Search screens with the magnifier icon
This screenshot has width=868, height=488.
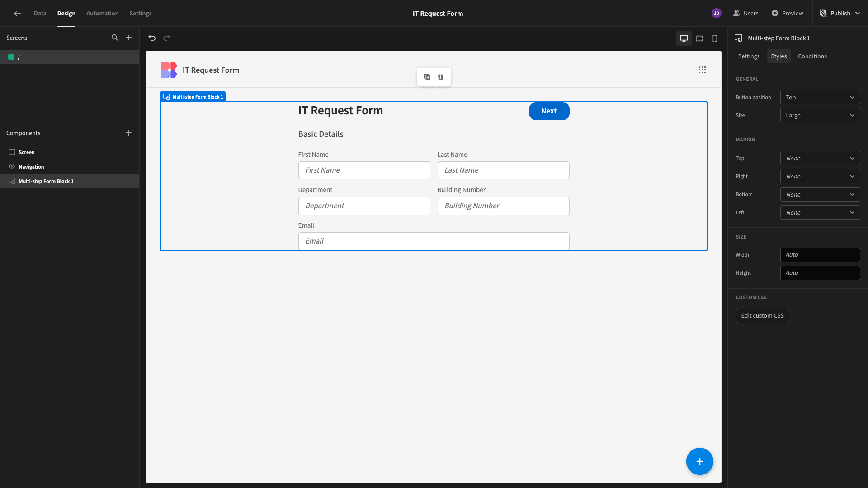[115, 38]
